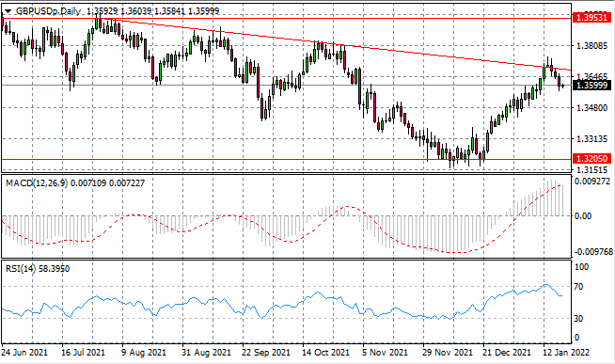Click the 1.36465 price scale value
The image size is (615, 364).
pos(591,76)
